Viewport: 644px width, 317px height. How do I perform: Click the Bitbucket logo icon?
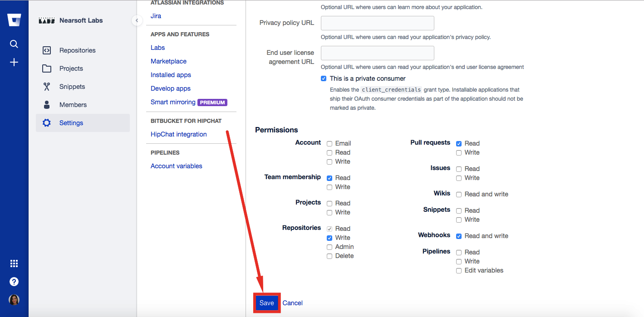point(14,20)
